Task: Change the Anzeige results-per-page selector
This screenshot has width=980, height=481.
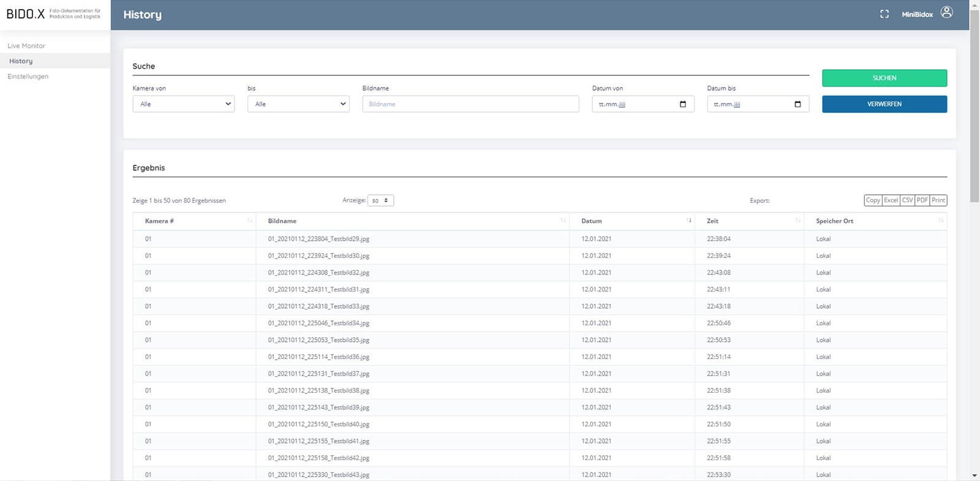Action: point(380,201)
